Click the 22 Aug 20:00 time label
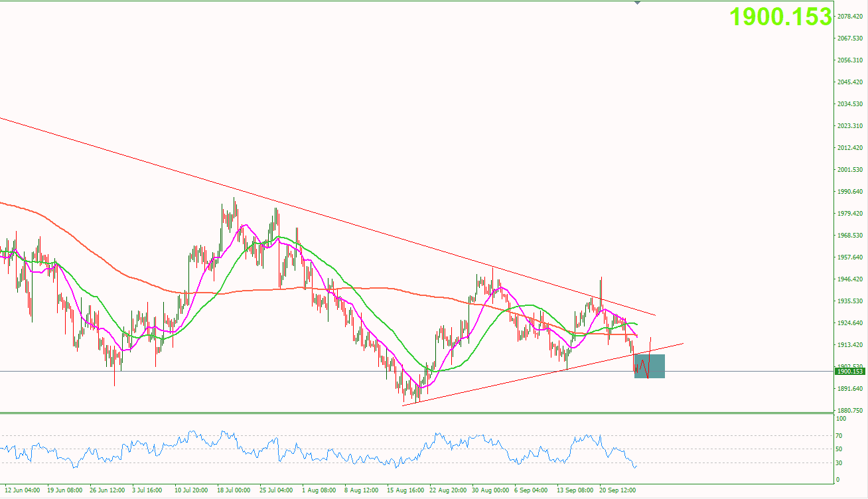Screen dimensions: 868x499 click(448, 490)
